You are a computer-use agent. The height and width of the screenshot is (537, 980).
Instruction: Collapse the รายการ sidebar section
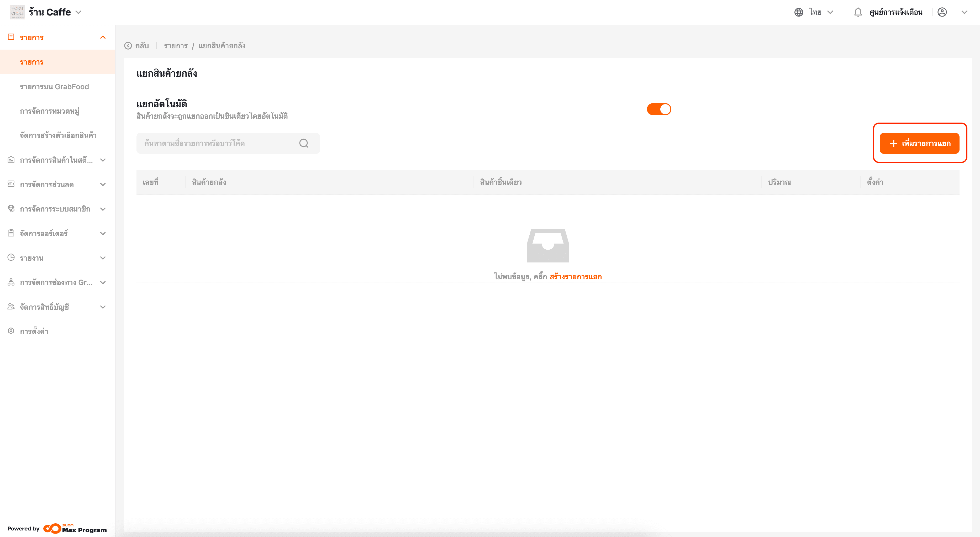[103, 37]
